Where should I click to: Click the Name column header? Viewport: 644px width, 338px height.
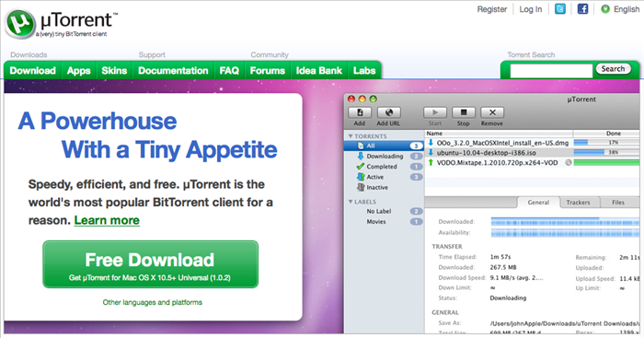coord(499,134)
